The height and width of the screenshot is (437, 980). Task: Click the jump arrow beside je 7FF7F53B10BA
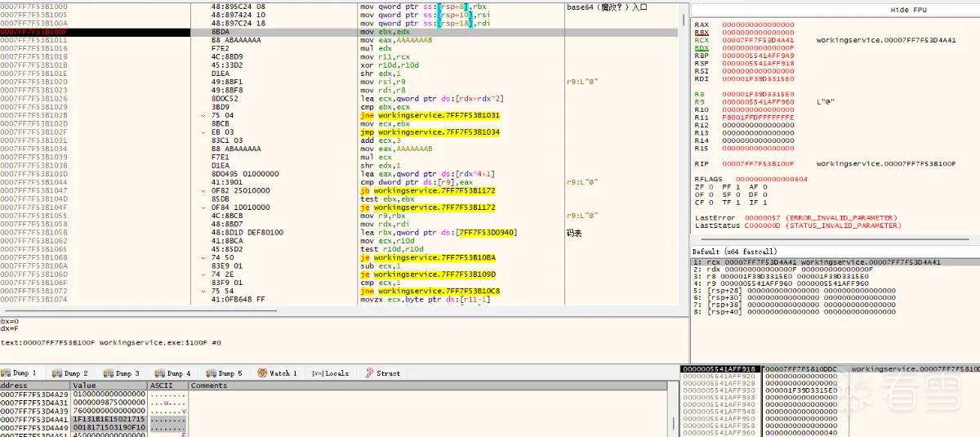pos(203,257)
